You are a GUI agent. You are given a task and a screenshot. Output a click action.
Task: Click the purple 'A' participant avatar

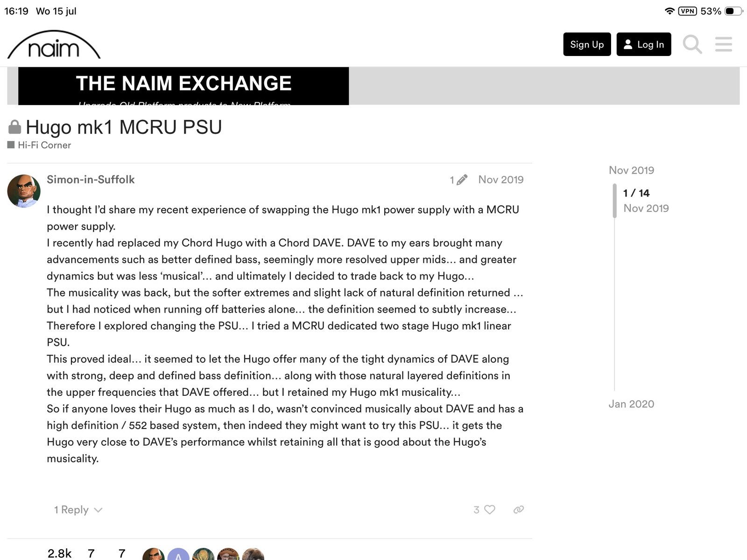[178, 554]
